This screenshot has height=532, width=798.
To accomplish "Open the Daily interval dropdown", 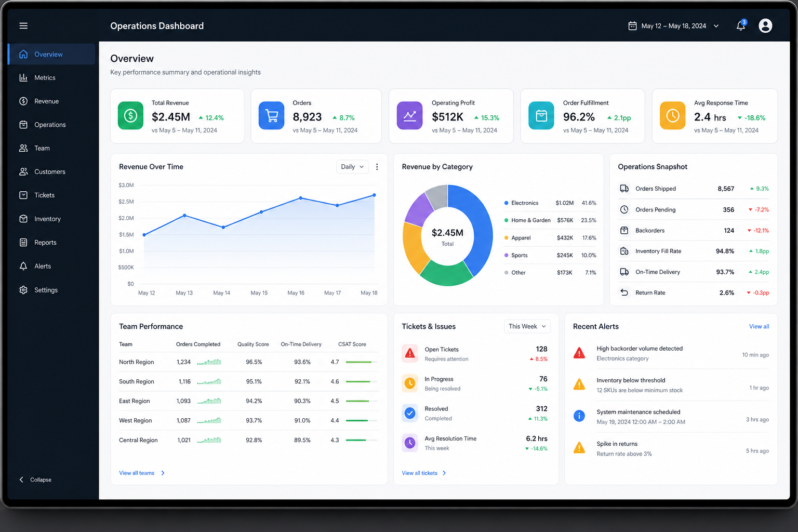I will coord(352,167).
